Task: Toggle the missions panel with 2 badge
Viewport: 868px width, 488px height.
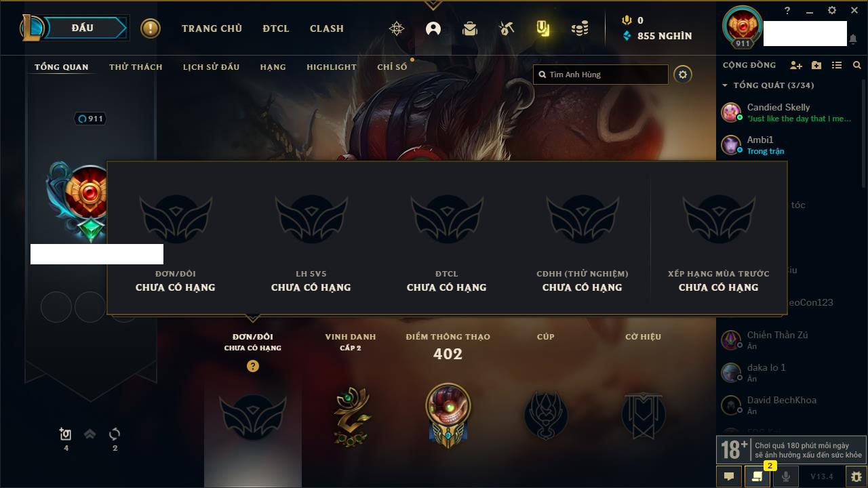Action: (757, 476)
